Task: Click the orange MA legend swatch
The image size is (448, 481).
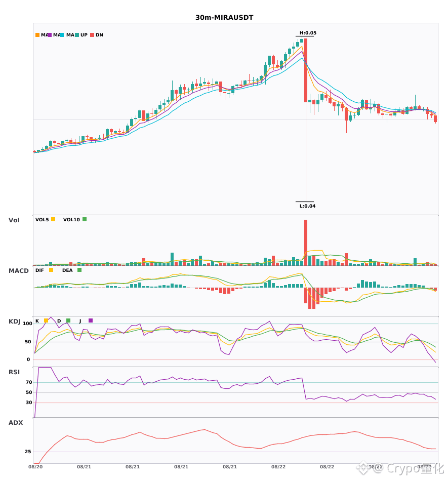Action: click(x=37, y=35)
